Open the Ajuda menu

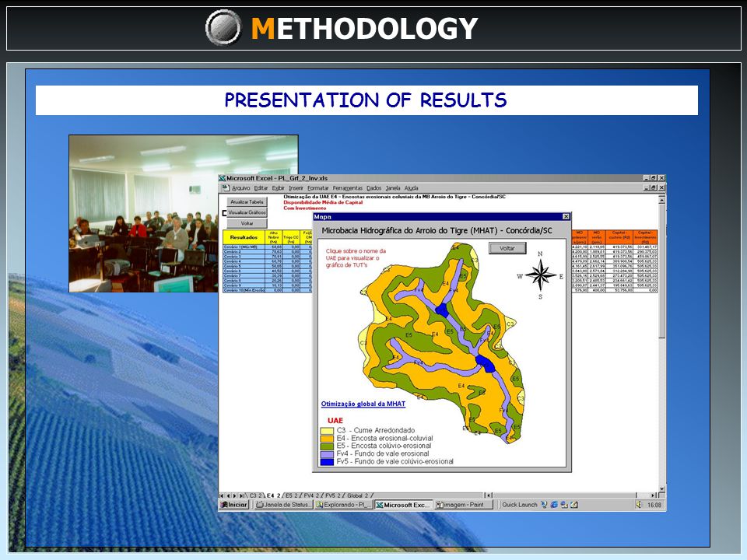coord(411,188)
